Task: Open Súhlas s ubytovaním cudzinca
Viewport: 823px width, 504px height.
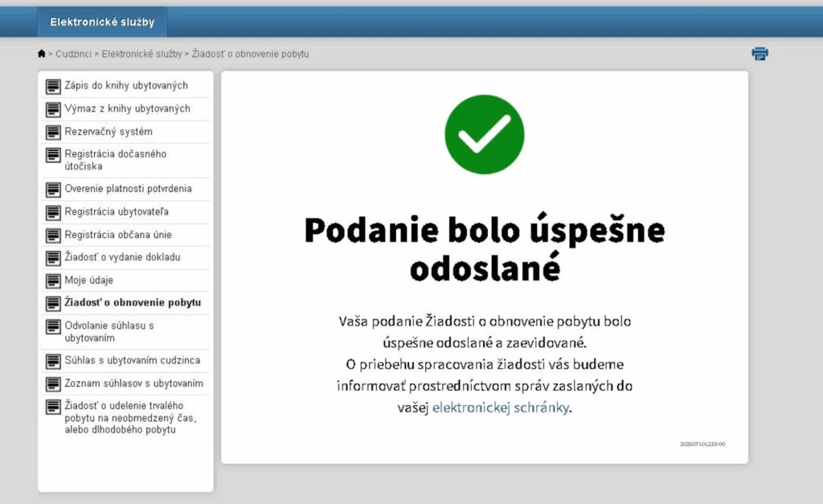Action: (132, 360)
